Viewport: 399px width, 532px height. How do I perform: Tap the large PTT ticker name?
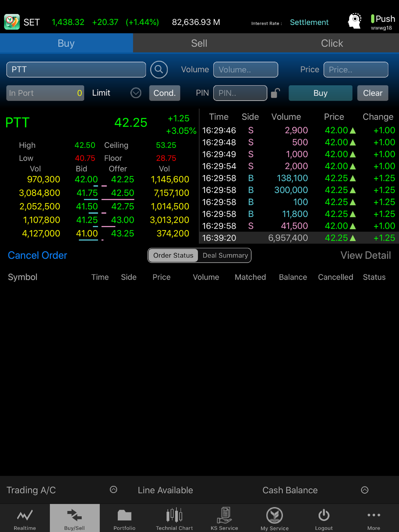point(17,122)
